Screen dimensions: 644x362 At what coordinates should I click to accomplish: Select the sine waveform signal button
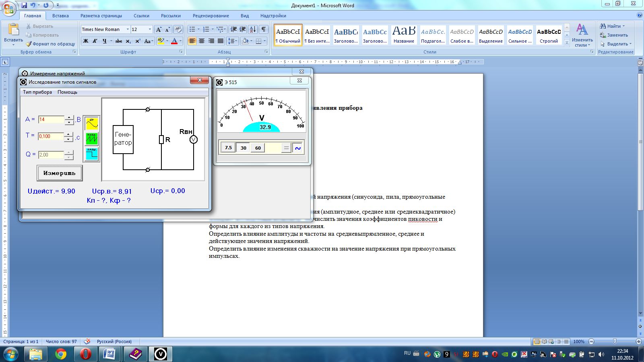point(92,123)
